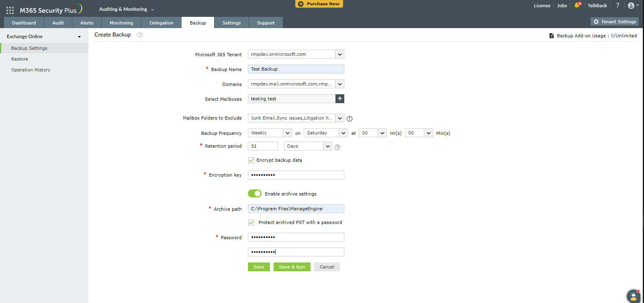Click the Purchase Now cart icon
This screenshot has width=644, height=303.
tap(301, 4)
